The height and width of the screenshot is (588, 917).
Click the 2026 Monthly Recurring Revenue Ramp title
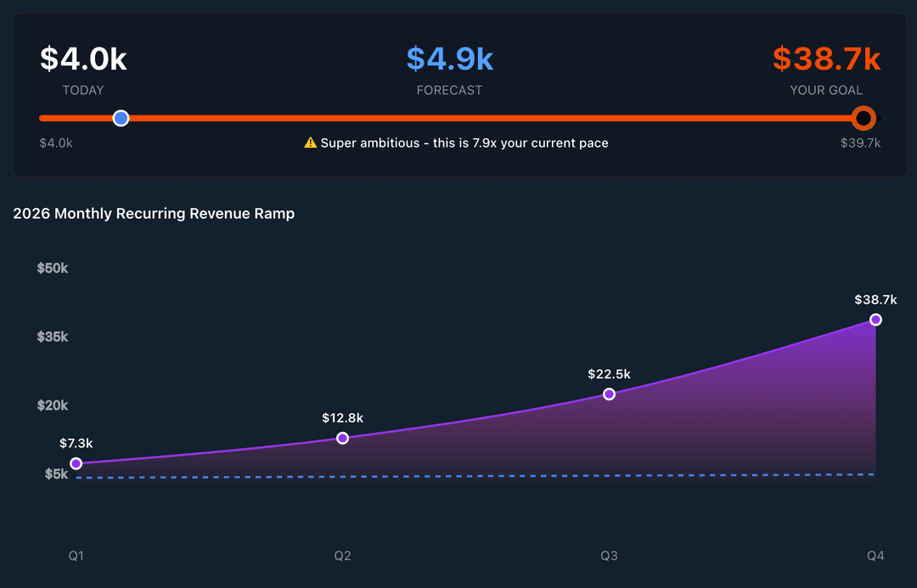pyautogui.click(x=154, y=214)
